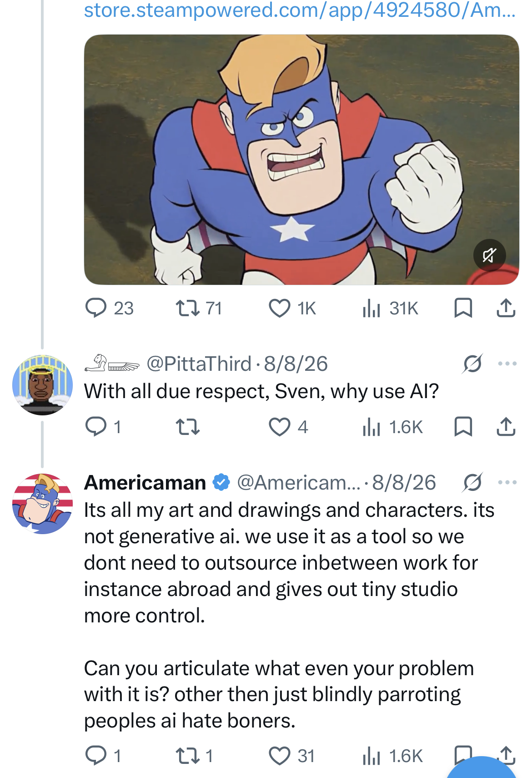Repost PittaThird's reply

point(188,427)
